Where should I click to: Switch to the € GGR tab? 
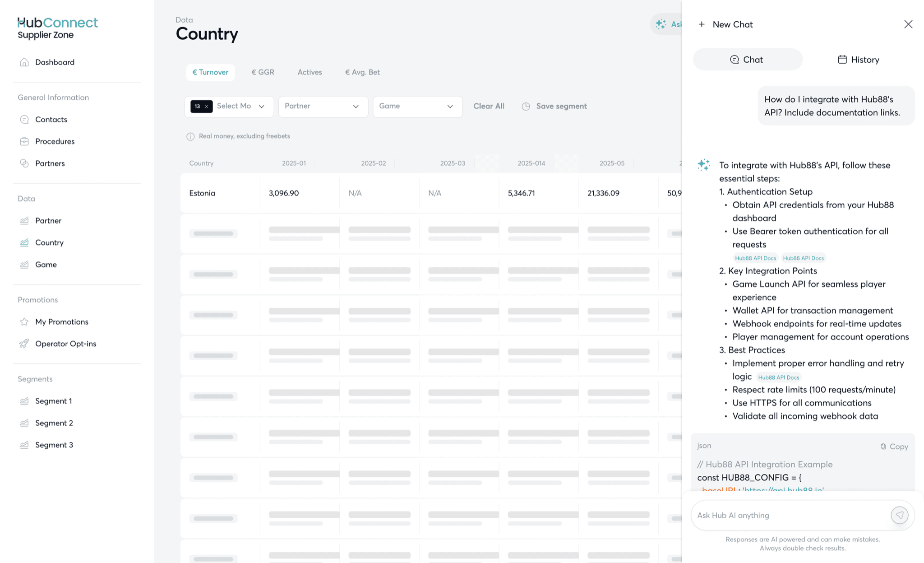tap(263, 72)
